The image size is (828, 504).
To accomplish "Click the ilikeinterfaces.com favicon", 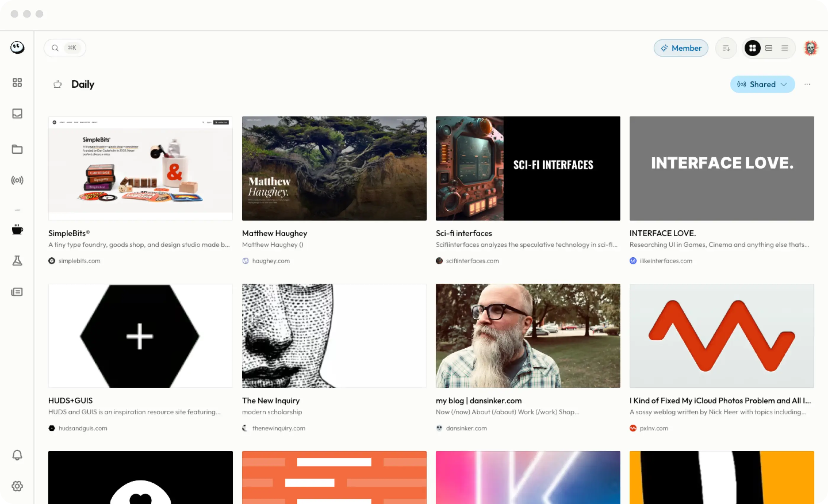I will [633, 261].
